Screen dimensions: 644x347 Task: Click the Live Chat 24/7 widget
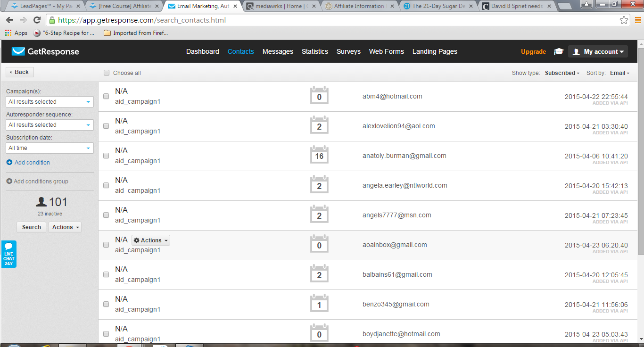(8, 254)
